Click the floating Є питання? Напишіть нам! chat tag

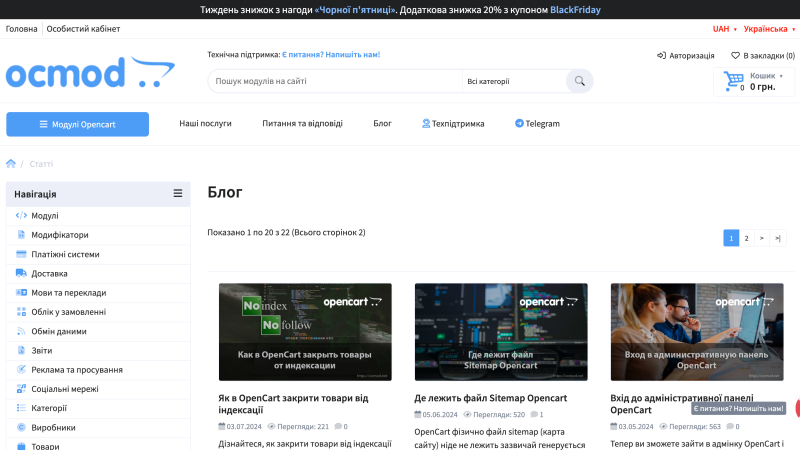738,408
